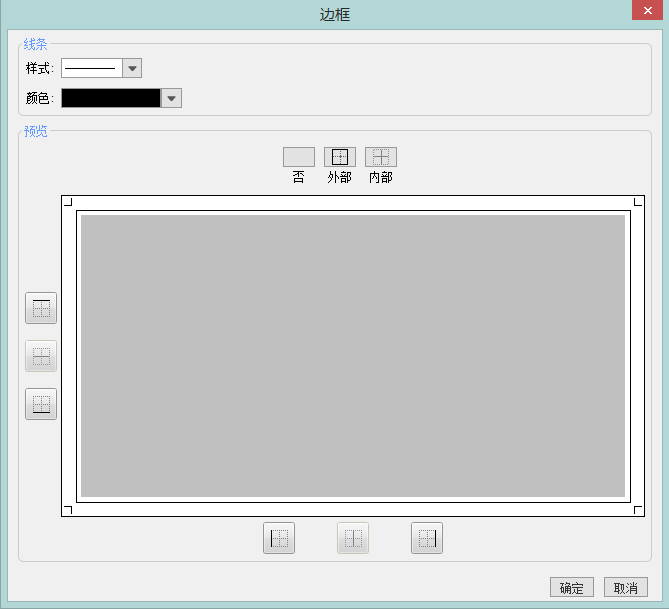Confirm with the 确定 button
The height and width of the screenshot is (609, 669).
(x=572, y=587)
